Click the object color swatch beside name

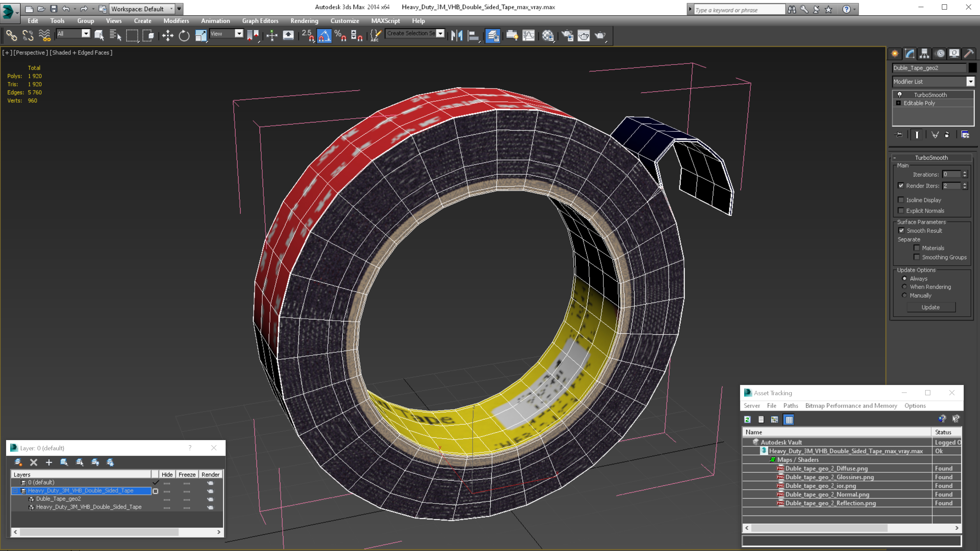[x=972, y=68]
